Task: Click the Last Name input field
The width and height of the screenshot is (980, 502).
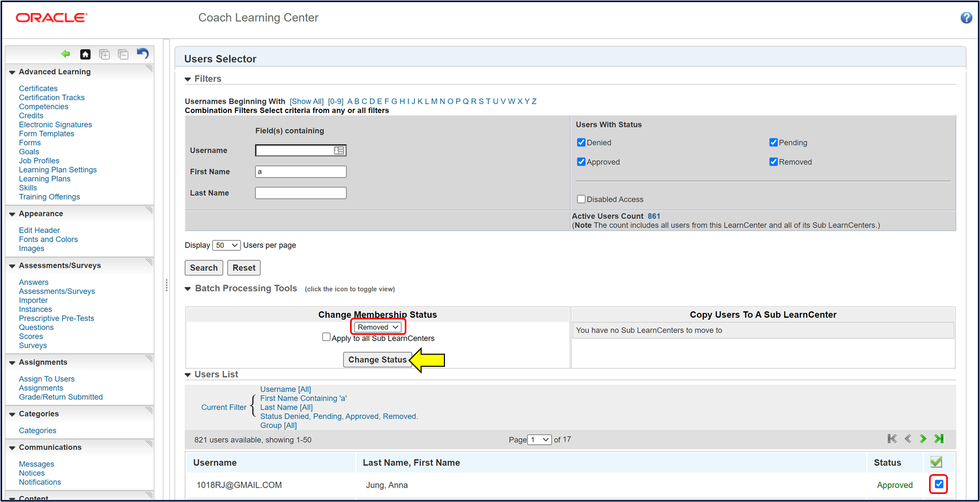Action: (x=301, y=193)
